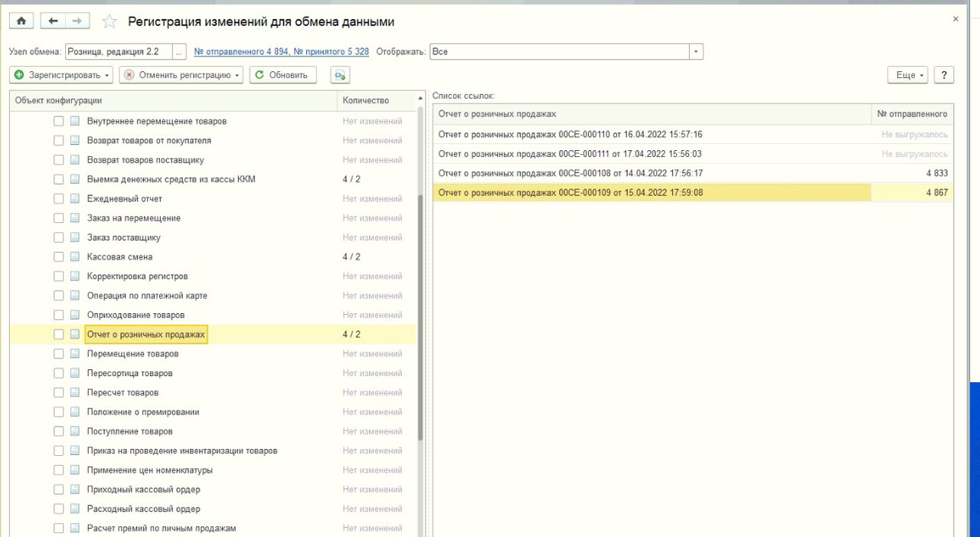Click the document icon of Приходный кассовый ордер
This screenshot has height=537, width=980.
(75, 490)
